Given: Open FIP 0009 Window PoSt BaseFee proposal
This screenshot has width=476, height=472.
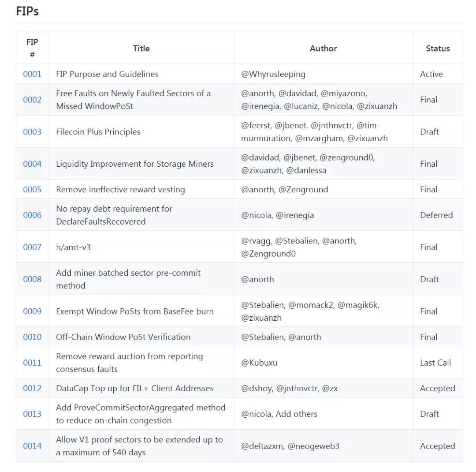Looking at the screenshot, I should pyautogui.click(x=32, y=311).
